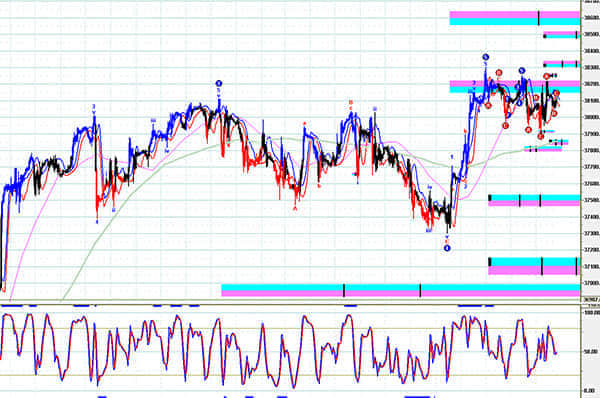Image resolution: width=600 pixels, height=398 pixels.
Task: Click the 50.00 label on the oscillator scale
Action: (590, 351)
